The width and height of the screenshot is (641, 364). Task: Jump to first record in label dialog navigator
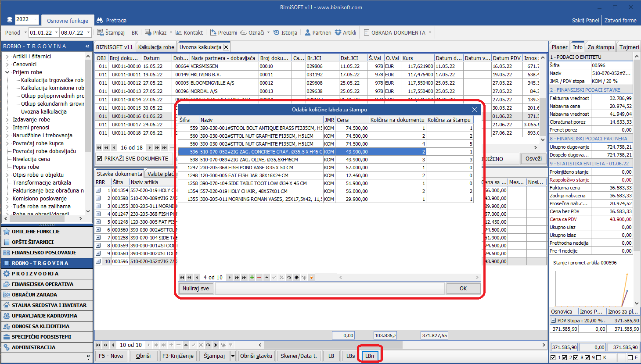[x=182, y=278]
